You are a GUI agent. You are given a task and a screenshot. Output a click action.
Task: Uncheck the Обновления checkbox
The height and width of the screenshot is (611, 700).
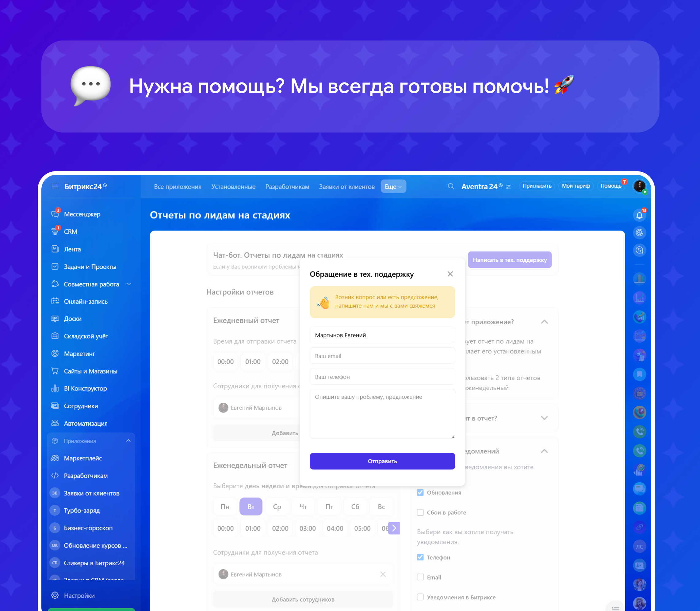(x=420, y=492)
